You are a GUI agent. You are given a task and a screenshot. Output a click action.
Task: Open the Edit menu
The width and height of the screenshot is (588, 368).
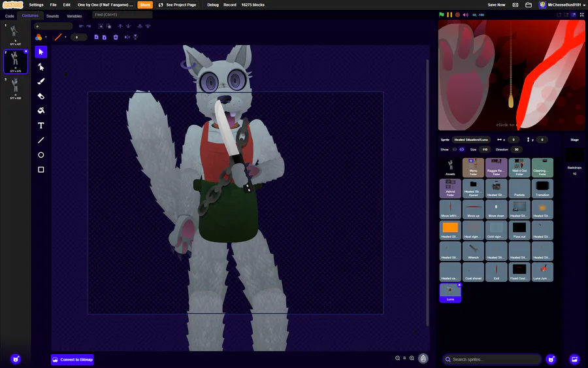pos(67,5)
